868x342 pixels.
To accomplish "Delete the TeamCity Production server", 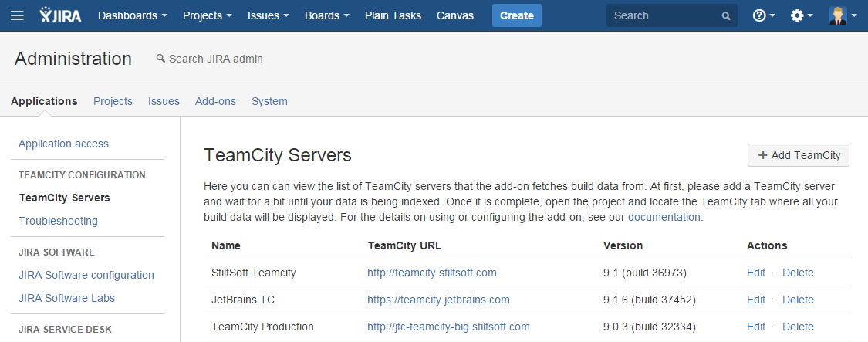I will [798, 327].
